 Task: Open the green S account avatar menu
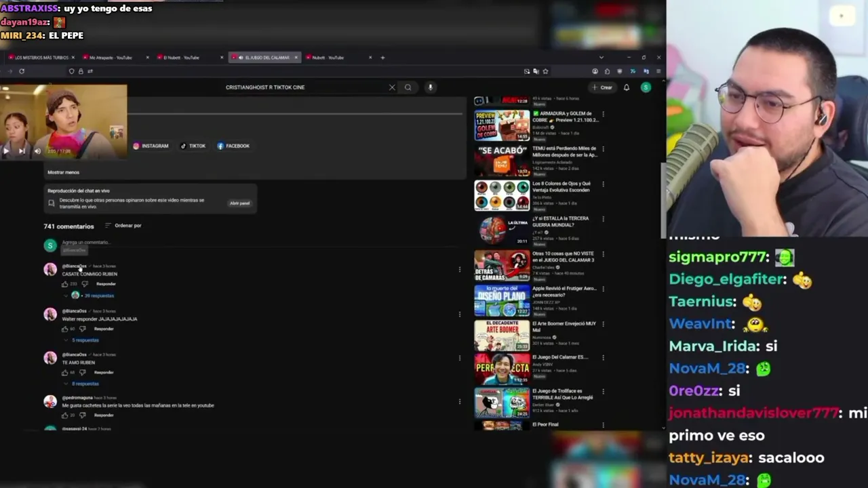pos(646,87)
